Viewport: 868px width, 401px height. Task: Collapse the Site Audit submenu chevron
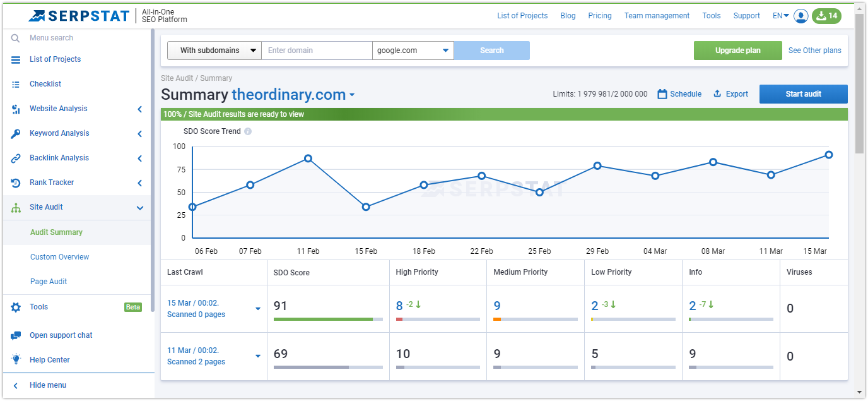[x=140, y=207]
